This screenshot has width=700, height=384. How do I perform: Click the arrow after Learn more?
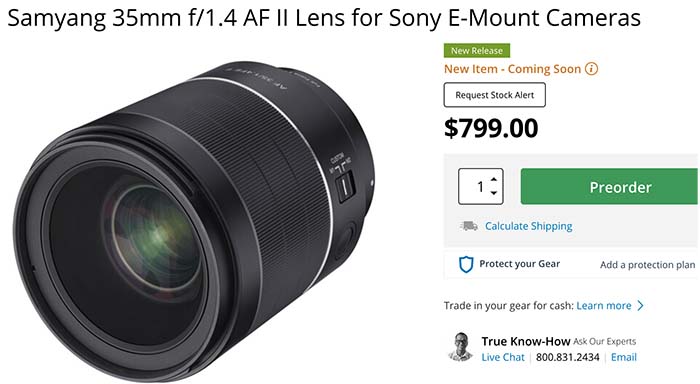tap(641, 305)
